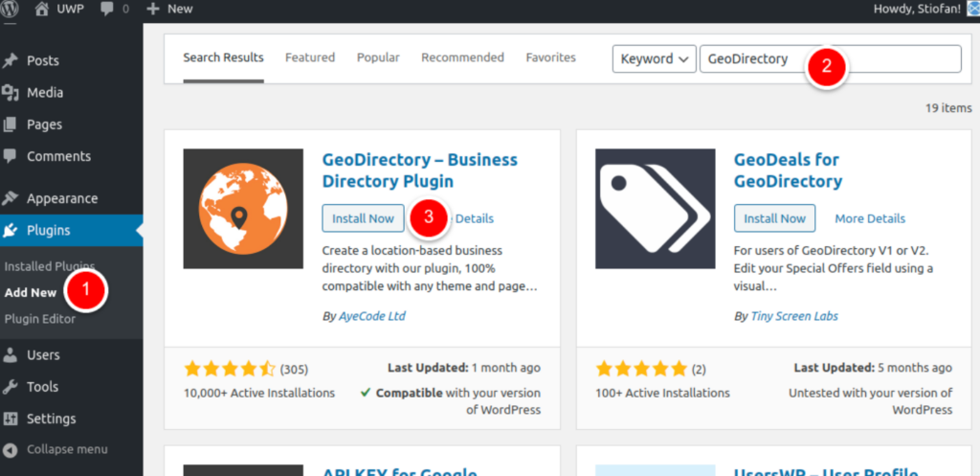This screenshot has height=476, width=980.
Task: Click the UWP site home icon
Action: [x=42, y=9]
